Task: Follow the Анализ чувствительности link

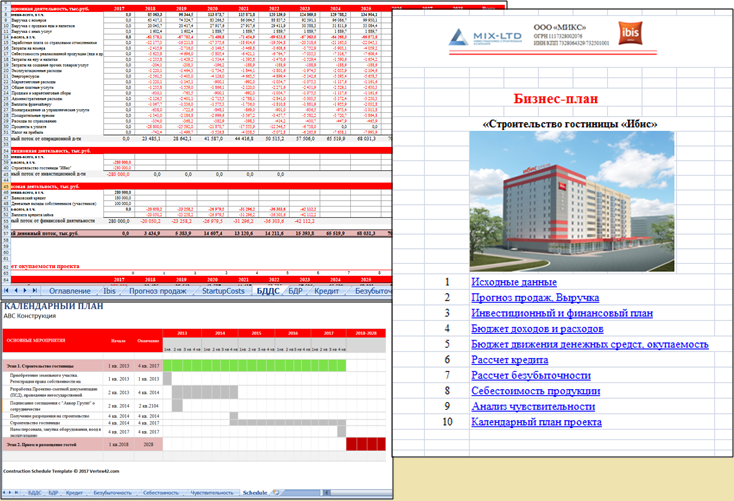Action: (533, 406)
